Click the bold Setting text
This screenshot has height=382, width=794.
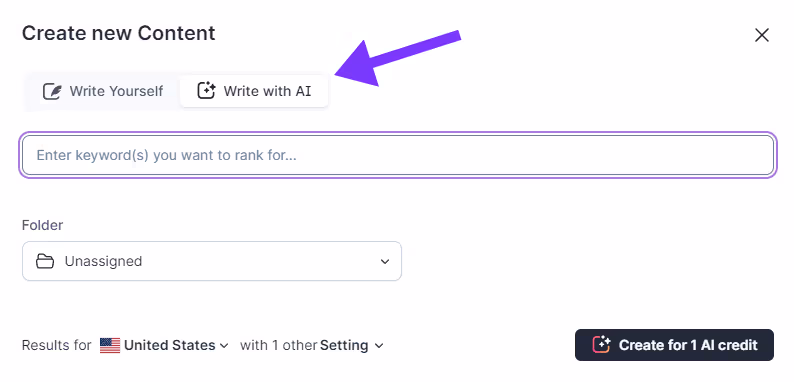click(344, 346)
